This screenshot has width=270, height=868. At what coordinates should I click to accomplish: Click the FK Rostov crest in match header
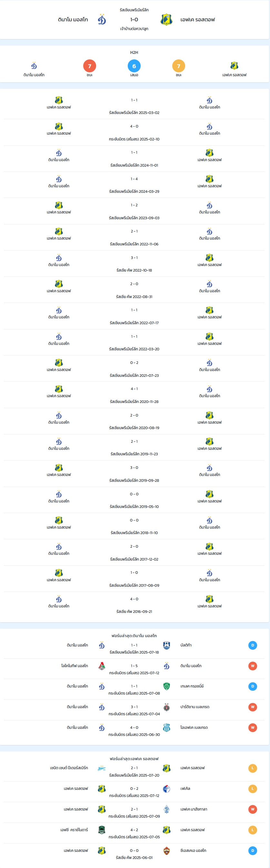point(166,20)
